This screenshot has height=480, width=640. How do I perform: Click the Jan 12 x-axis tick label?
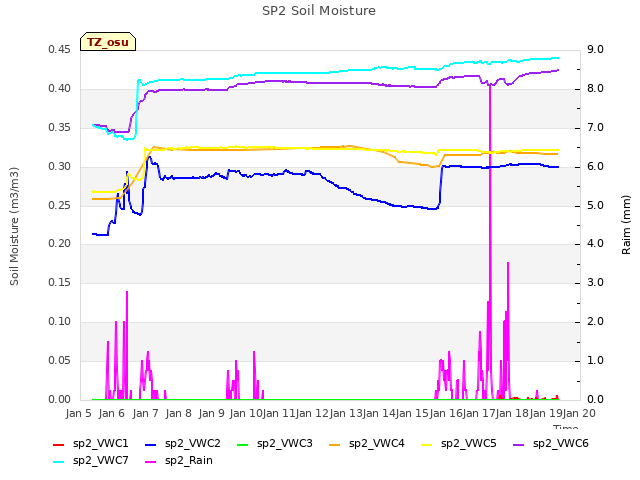click(x=312, y=413)
